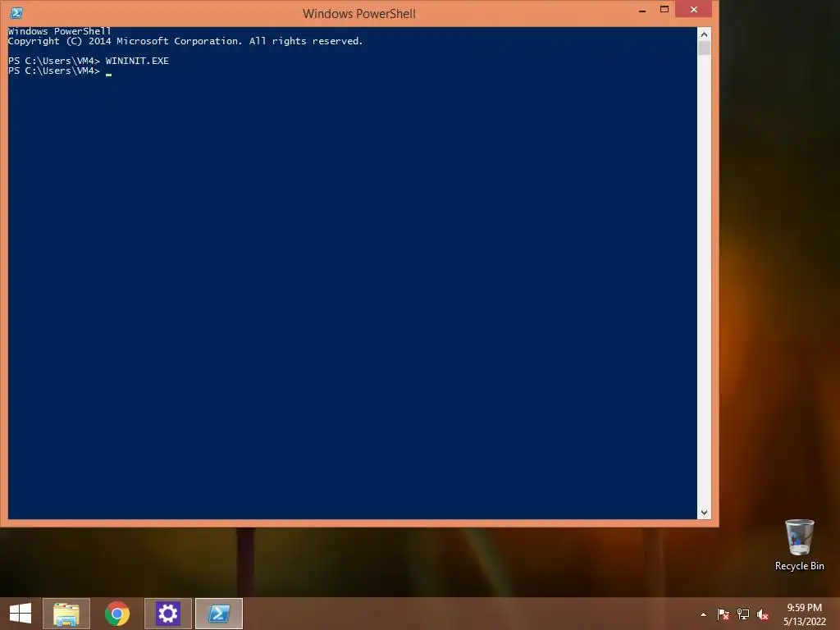Screen dimensions: 840x630
Task: Close the Windows PowerShell window
Action: point(694,9)
